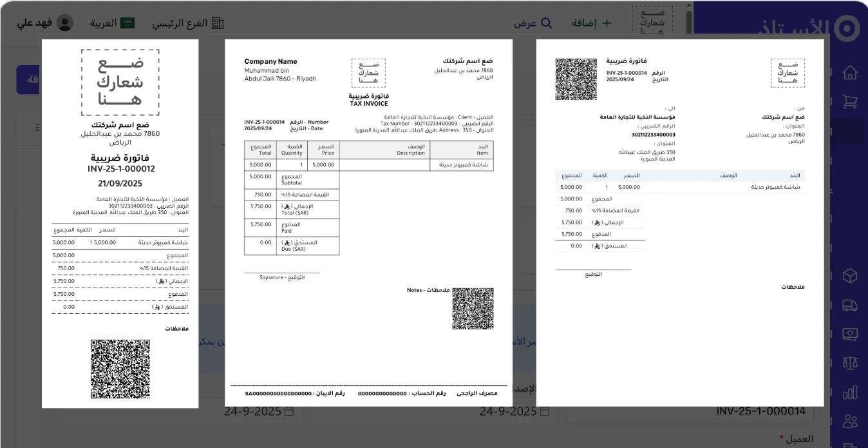Open the balance scales sidebar icon
This screenshot has width=868, height=448.
point(850,363)
